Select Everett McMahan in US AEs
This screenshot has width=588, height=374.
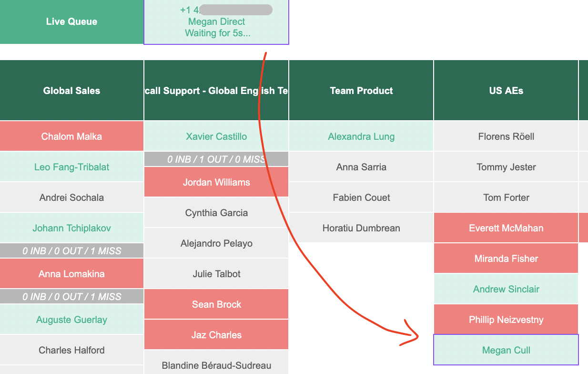(506, 228)
